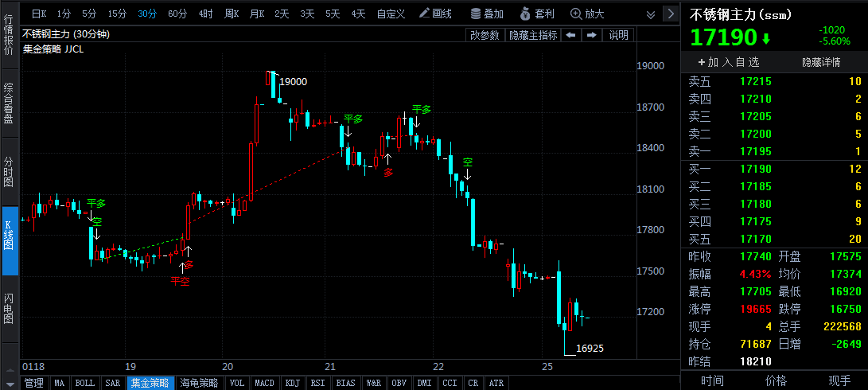868x390 pixels.
Task: Toggle 隐藏主指标 main indicator visibility
Action: coord(533,35)
